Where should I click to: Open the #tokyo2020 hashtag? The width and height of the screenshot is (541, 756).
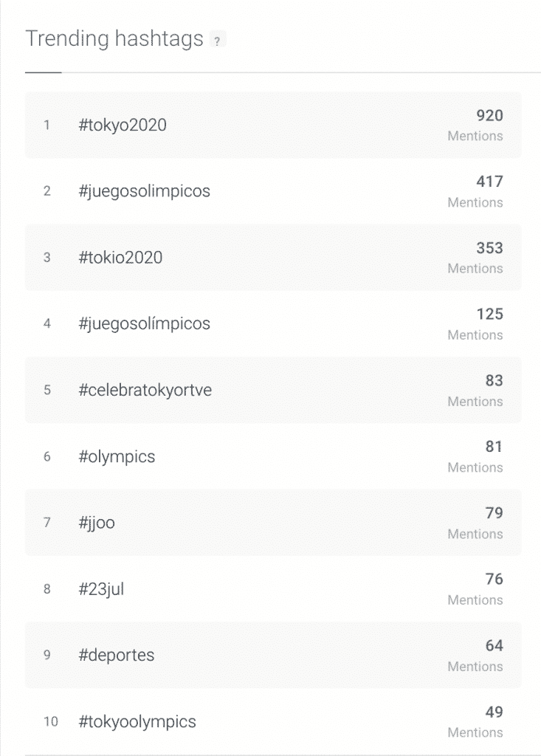click(123, 126)
